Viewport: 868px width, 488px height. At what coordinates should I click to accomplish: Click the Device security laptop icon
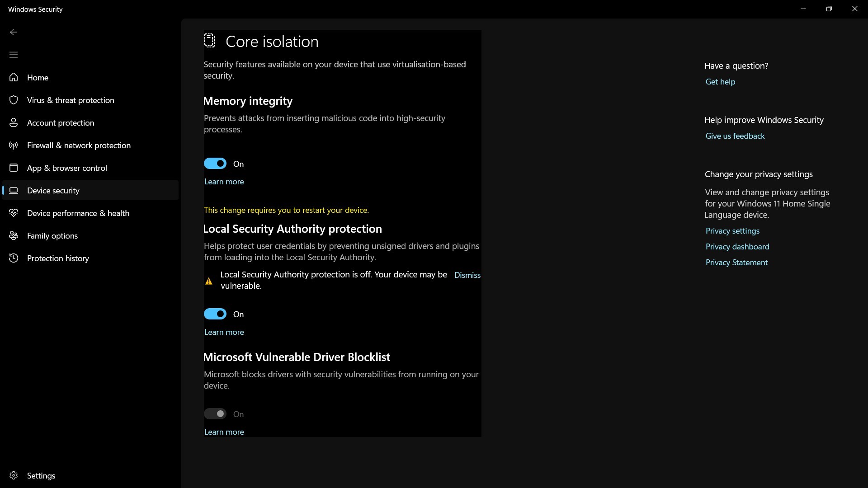pyautogui.click(x=14, y=190)
